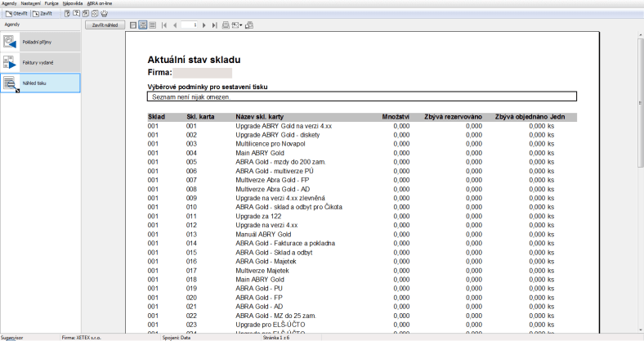Expand the export dropdown arrow
Image resolution: width=644 pixels, height=341 pixels.
click(241, 25)
